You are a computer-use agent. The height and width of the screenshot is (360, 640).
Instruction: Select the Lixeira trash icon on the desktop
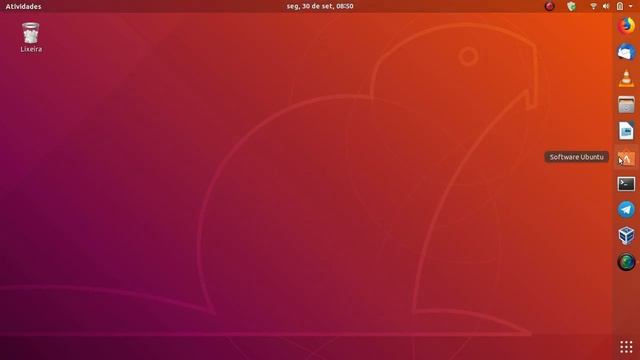click(31, 38)
